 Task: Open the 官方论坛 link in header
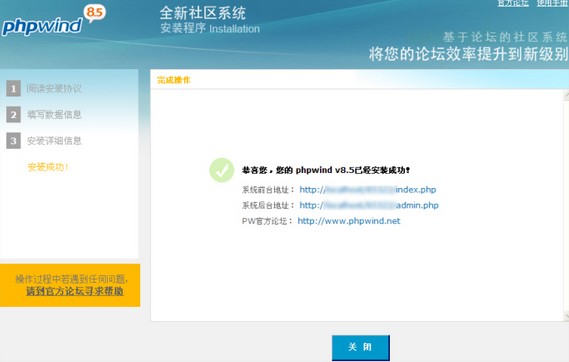[x=513, y=3]
